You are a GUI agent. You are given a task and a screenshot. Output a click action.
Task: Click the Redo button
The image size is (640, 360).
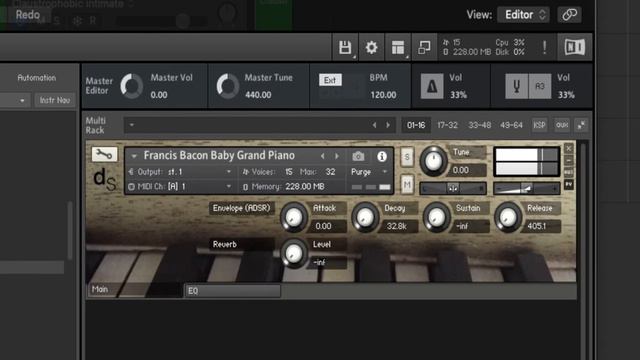tap(28, 15)
